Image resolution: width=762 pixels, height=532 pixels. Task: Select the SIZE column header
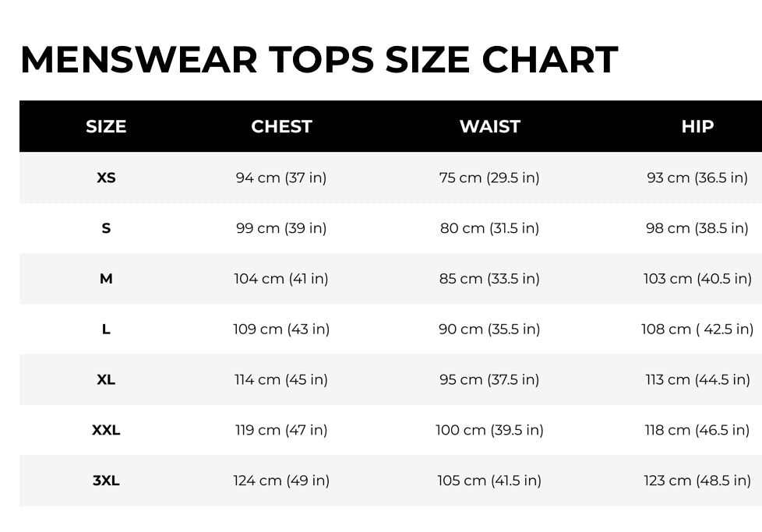click(106, 127)
